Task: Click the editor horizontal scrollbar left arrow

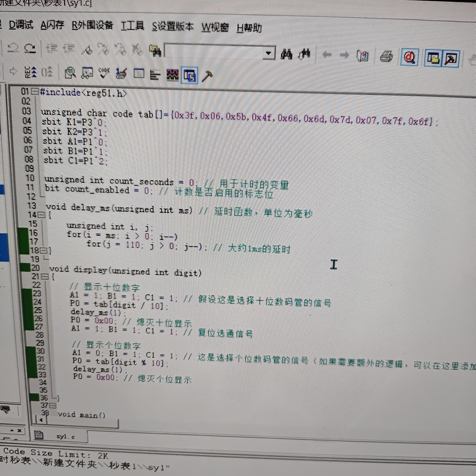Action: pyautogui.click(x=41, y=420)
